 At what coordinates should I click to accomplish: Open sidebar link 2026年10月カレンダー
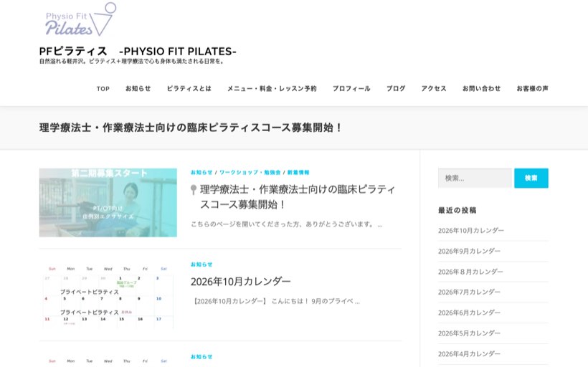[471, 231]
